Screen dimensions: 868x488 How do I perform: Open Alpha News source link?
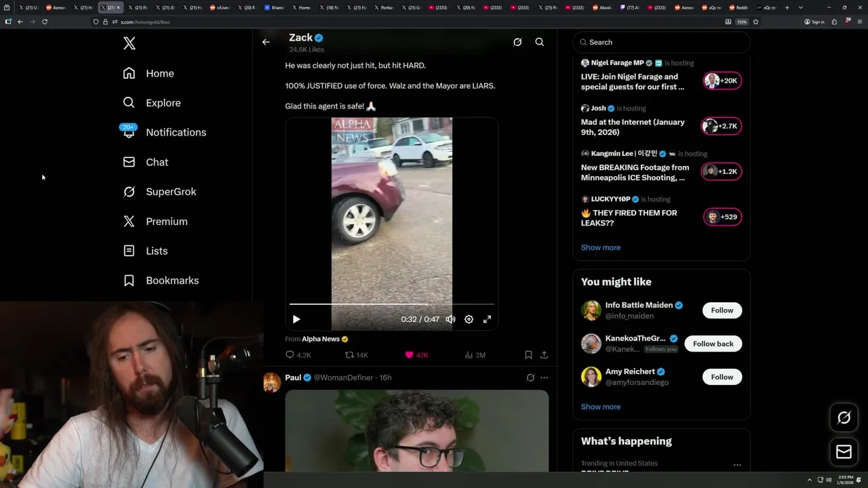pos(321,339)
